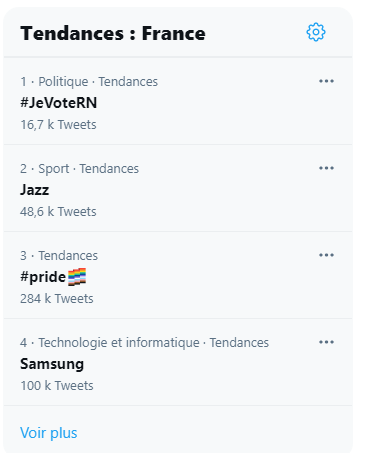Open three-dot menu for Samsung trend
The width and height of the screenshot is (369, 453).
pyautogui.click(x=326, y=342)
